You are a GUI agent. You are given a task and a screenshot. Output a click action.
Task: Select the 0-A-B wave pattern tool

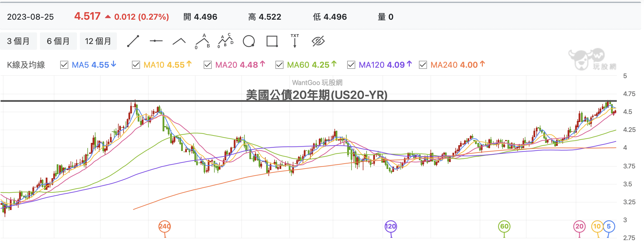[203, 41]
